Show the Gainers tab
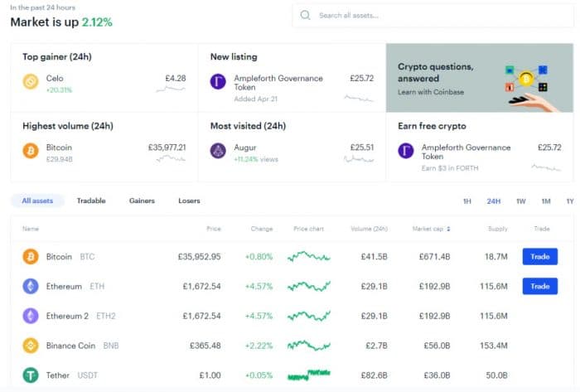 pyautogui.click(x=142, y=201)
